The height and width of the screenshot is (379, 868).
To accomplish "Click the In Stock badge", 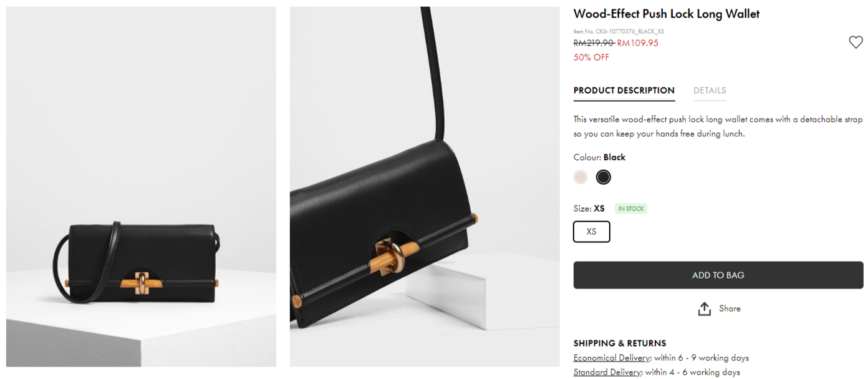I will pyautogui.click(x=631, y=209).
